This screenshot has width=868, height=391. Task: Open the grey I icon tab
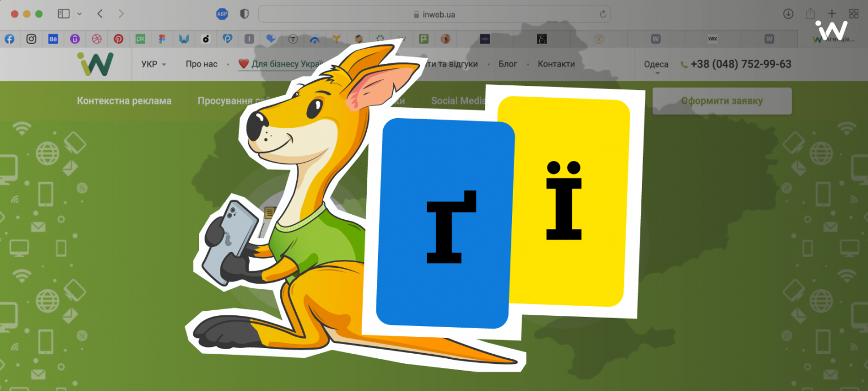pos(249,39)
